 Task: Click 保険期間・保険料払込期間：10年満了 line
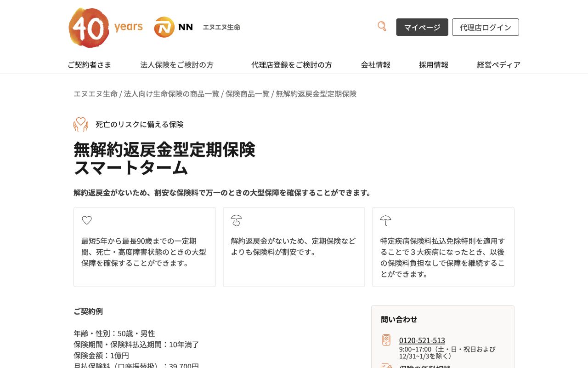(136, 345)
